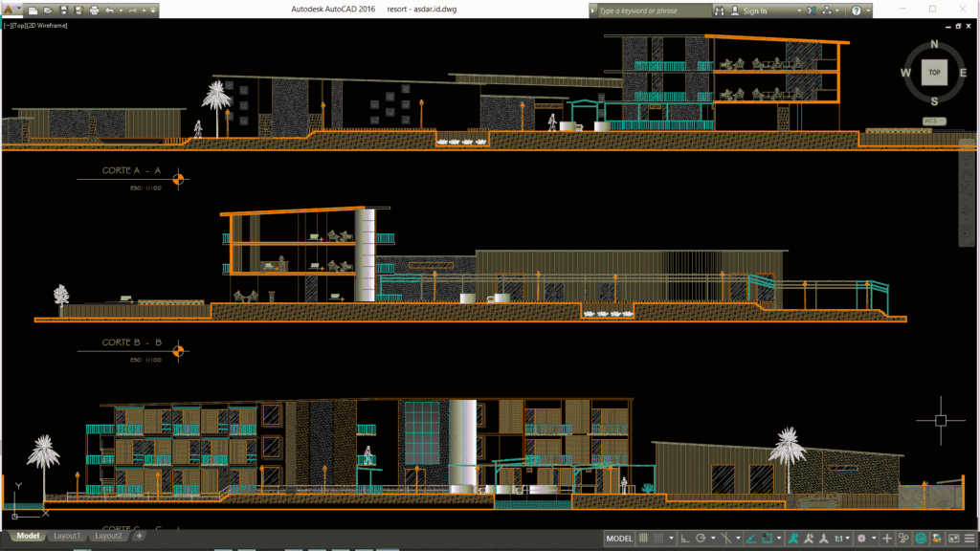
Task: Toggle Polar tracking in status bar
Action: click(702, 539)
